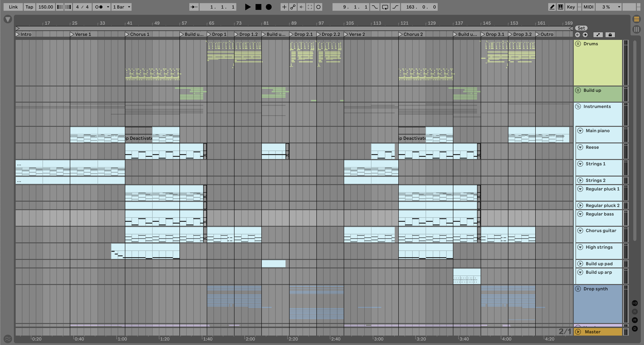This screenshot has height=345, width=644.
Task: Toggle Automation Mode icon
Action: click(x=598, y=35)
